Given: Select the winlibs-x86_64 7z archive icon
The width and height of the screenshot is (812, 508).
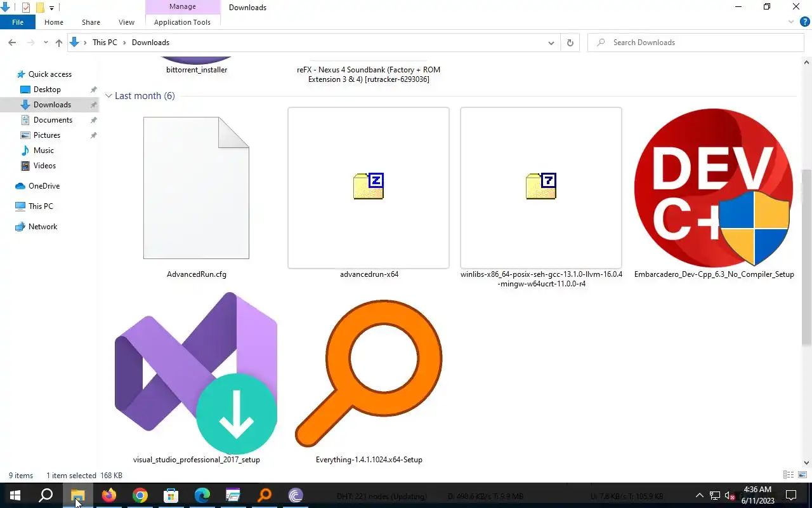Looking at the screenshot, I should click(x=541, y=188).
